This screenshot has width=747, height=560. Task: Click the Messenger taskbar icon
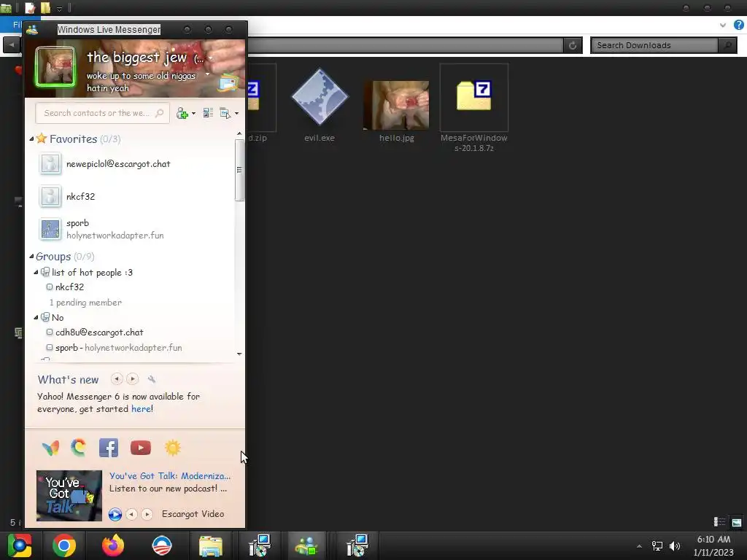(306, 545)
